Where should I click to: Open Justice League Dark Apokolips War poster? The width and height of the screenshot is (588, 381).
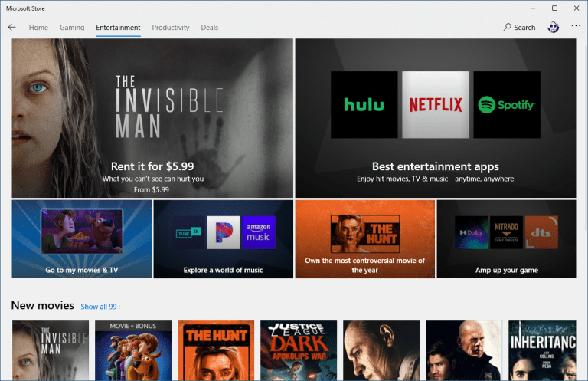[299, 350]
